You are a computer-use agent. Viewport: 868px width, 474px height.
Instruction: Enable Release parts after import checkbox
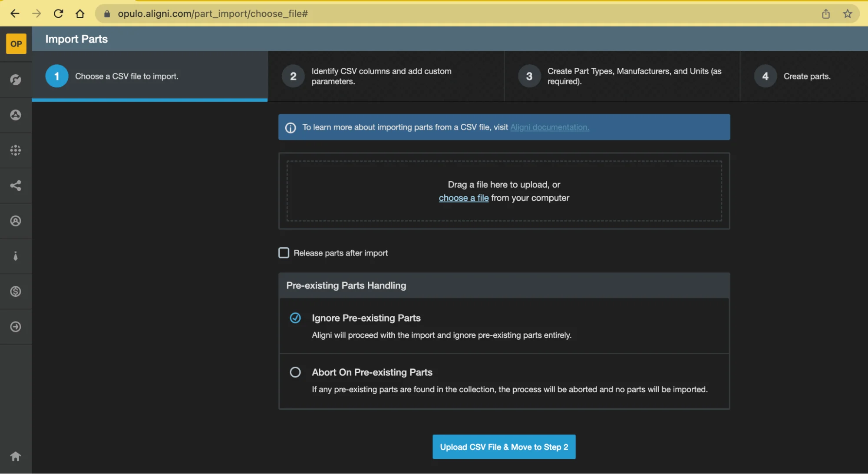284,253
